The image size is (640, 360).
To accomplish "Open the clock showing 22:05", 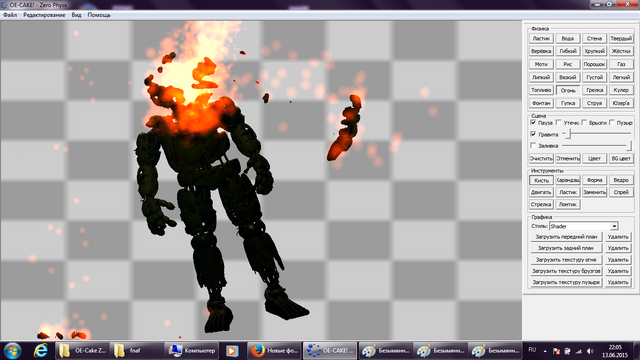I will (x=616, y=351).
